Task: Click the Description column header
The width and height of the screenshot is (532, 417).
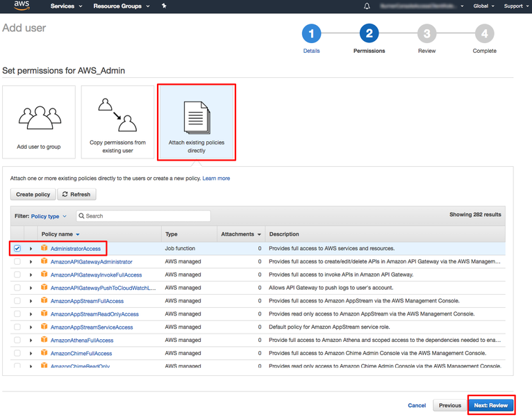Action: coord(284,234)
